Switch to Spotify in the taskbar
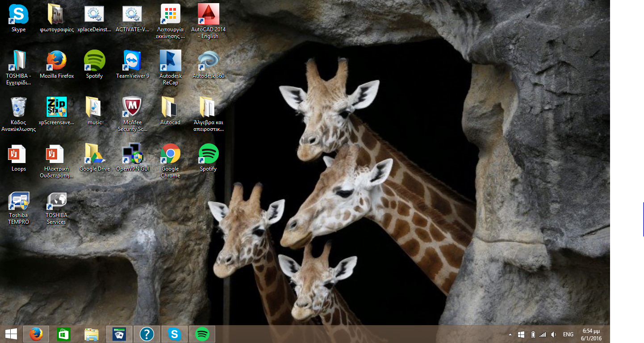 (202, 334)
